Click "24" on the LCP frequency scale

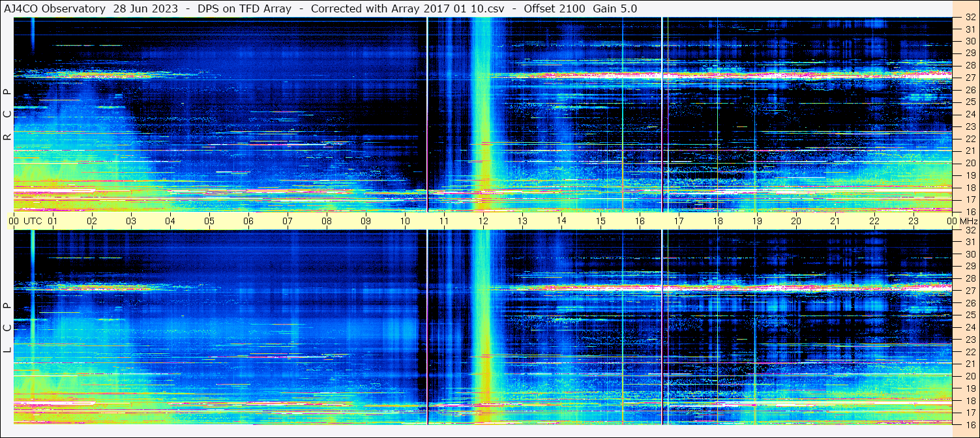click(x=970, y=327)
